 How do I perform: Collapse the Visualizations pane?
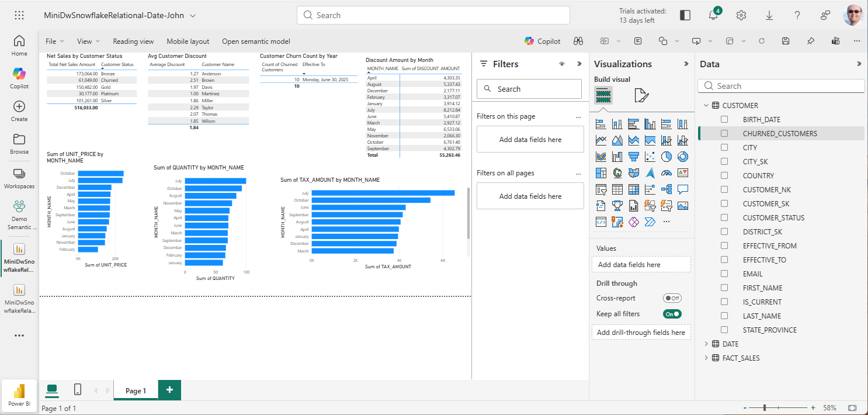(686, 64)
